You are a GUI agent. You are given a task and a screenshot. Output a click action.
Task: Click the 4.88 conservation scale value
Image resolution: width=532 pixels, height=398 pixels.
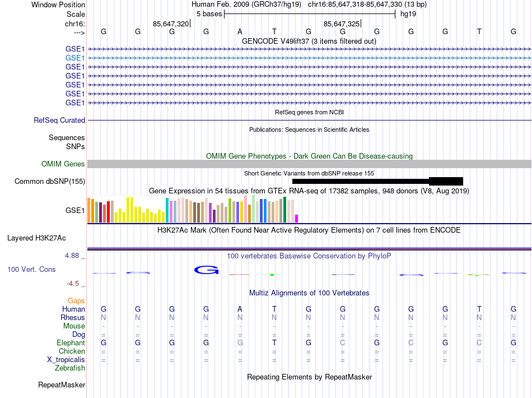pos(72,256)
